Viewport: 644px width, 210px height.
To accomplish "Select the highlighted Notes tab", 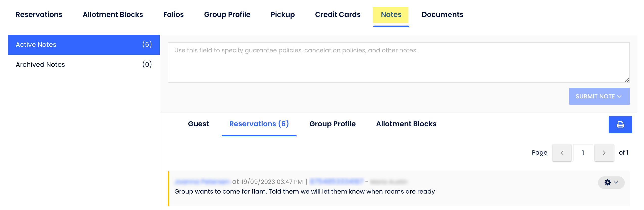I will pos(391,15).
